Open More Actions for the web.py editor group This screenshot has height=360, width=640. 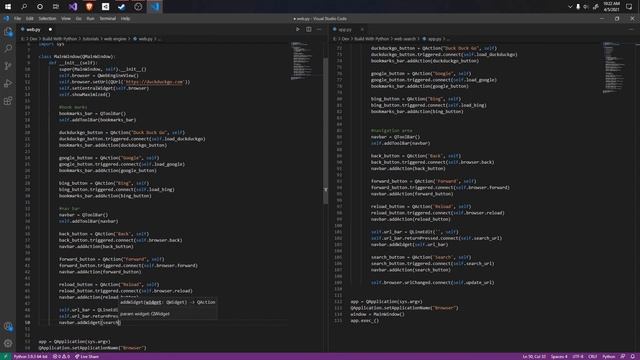click(319, 29)
